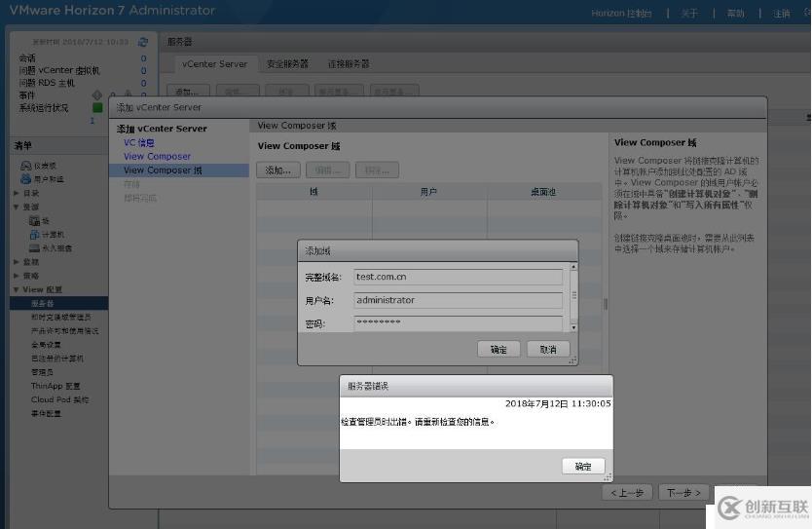Select the computers icon under resources

coord(35,234)
